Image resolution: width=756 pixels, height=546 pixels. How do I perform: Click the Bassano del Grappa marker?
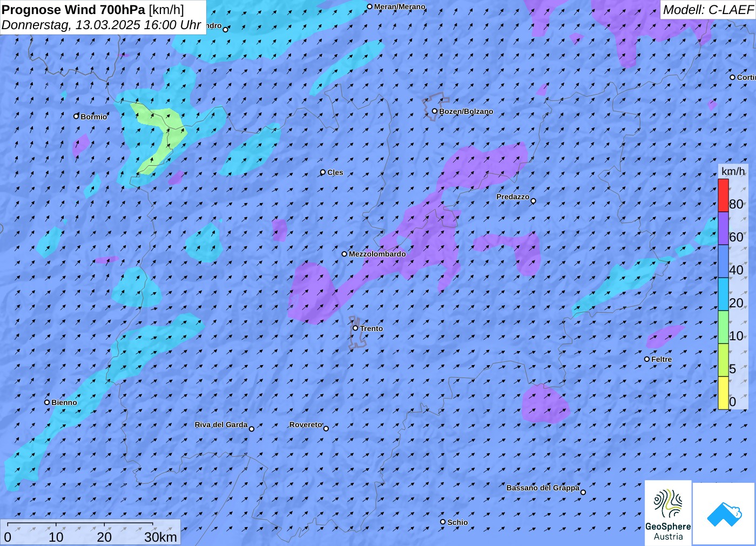pyautogui.click(x=583, y=492)
